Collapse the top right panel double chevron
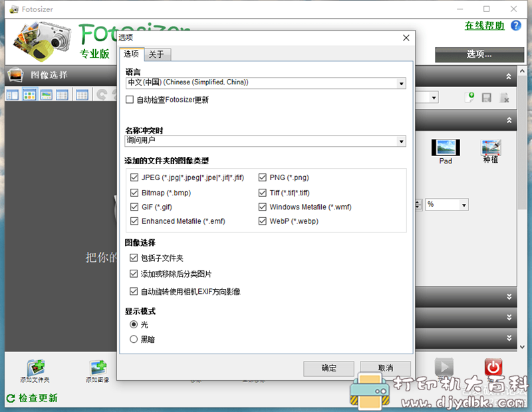This screenshot has height=412, width=532. (x=509, y=76)
